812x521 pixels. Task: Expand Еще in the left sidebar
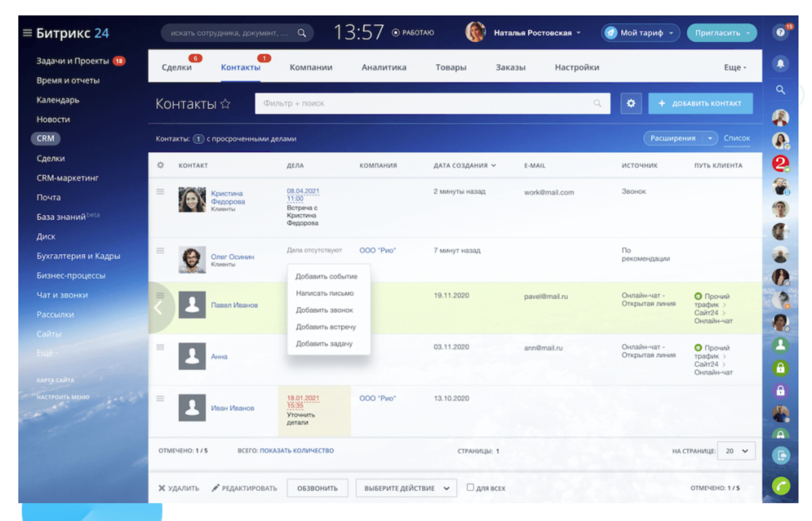pos(47,353)
